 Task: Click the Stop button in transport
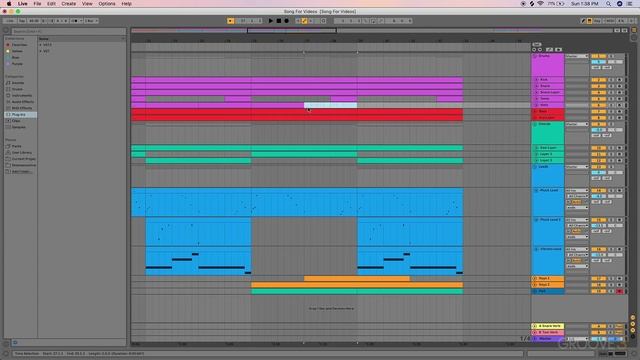click(279, 21)
